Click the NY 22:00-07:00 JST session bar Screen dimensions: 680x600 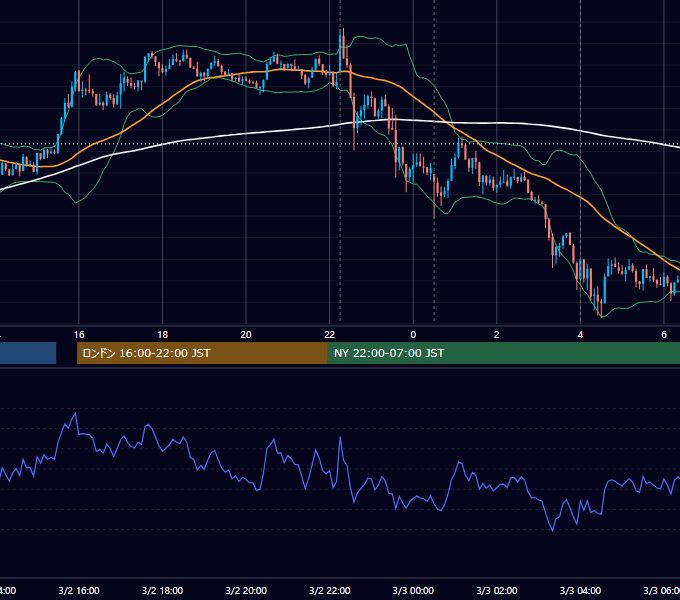point(503,353)
